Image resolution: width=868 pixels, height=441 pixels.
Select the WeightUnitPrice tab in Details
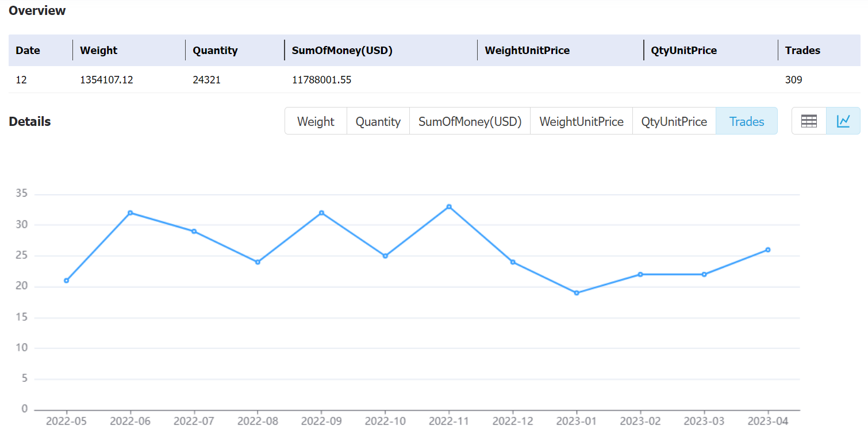click(x=581, y=121)
